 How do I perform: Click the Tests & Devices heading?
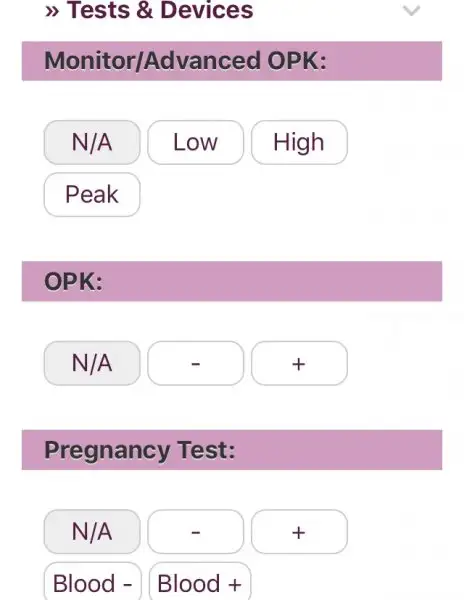point(160,10)
